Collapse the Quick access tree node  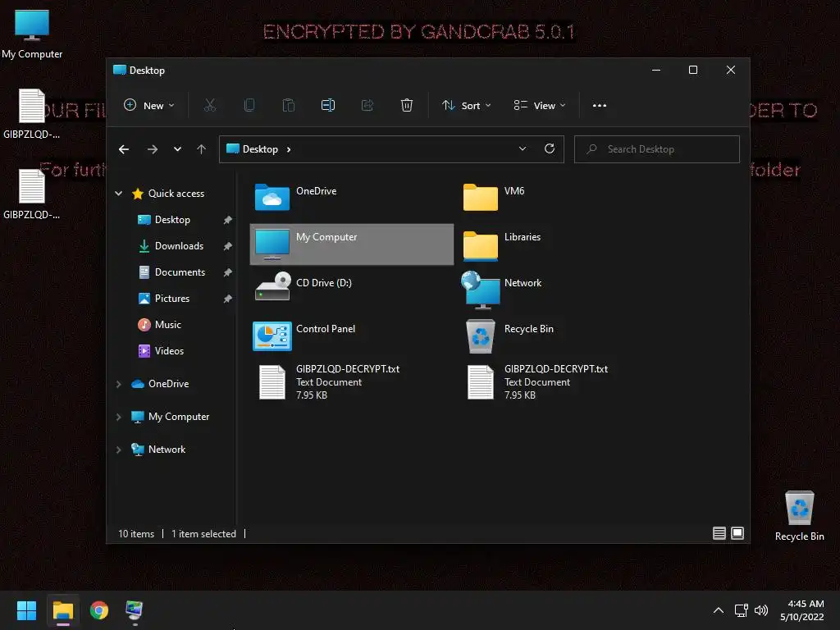pos(118,194)
